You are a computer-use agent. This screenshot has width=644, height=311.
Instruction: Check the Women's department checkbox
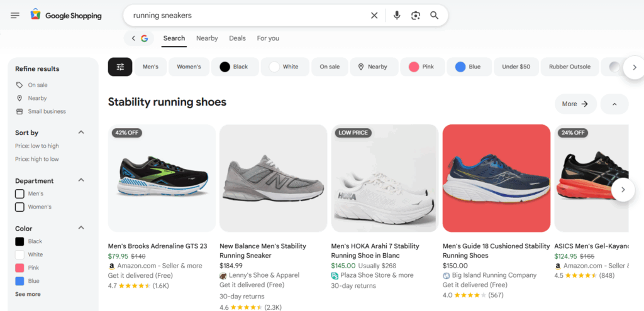point(19,207)
